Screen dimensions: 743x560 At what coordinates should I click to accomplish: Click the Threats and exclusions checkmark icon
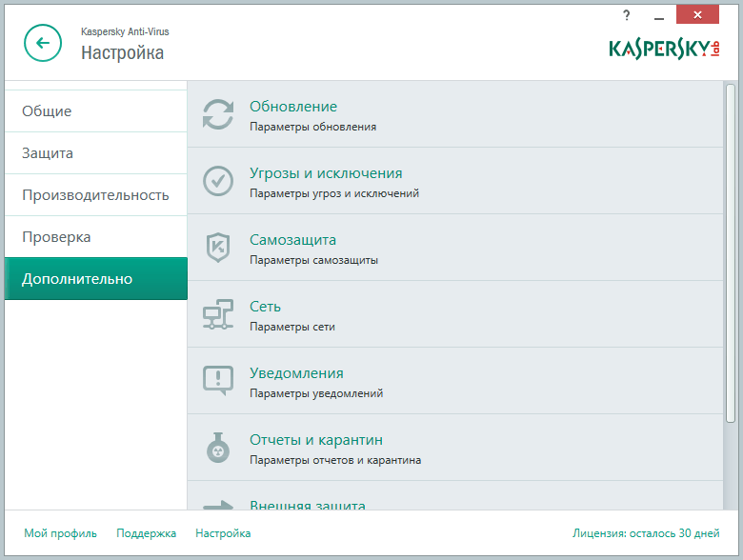click(x=218, y=181)
